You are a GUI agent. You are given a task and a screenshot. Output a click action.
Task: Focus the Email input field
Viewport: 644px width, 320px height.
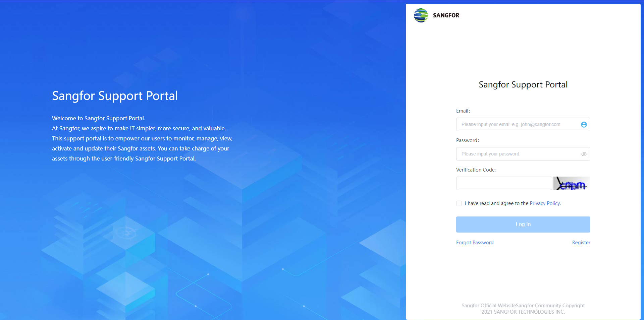point(523,124)
